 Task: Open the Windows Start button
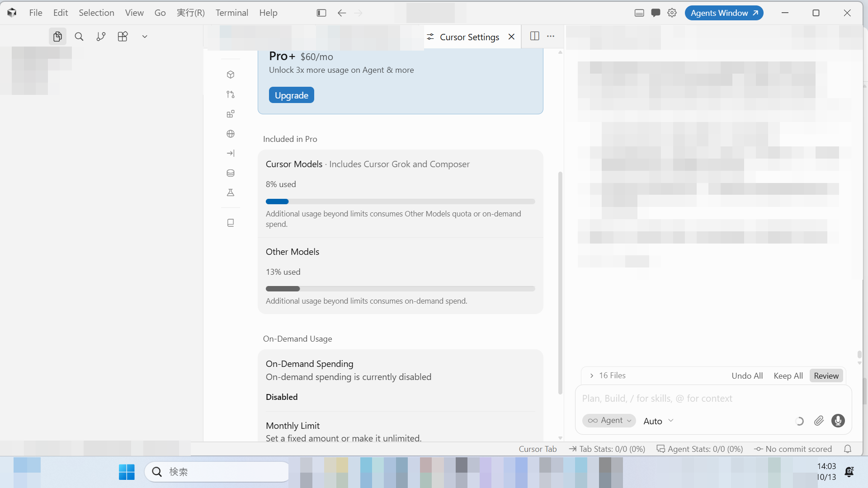point(127,472)
